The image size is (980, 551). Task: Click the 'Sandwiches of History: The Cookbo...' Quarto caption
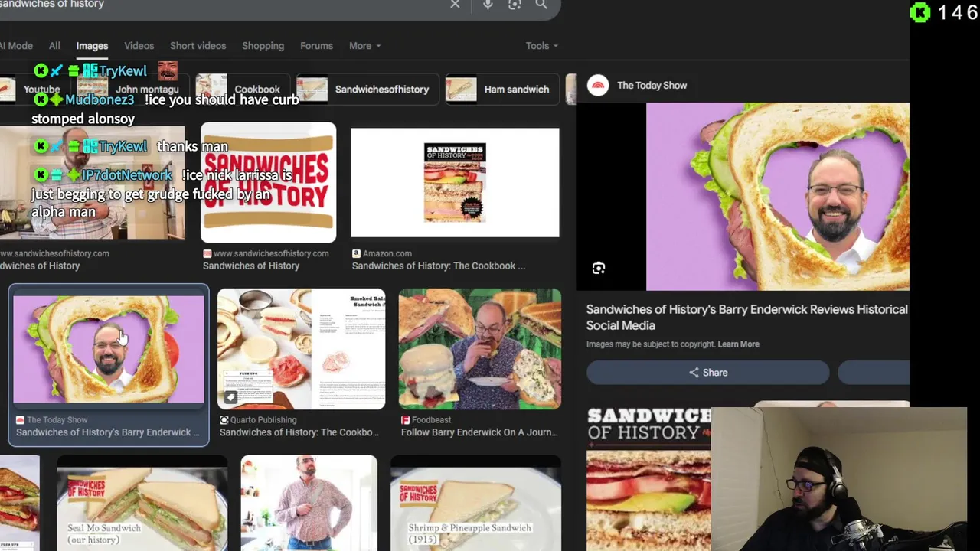299,432
